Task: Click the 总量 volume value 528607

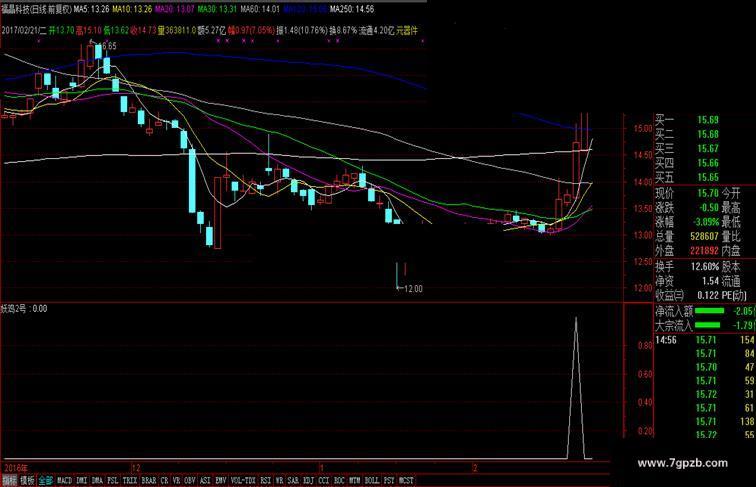Action: pos(704,236)
